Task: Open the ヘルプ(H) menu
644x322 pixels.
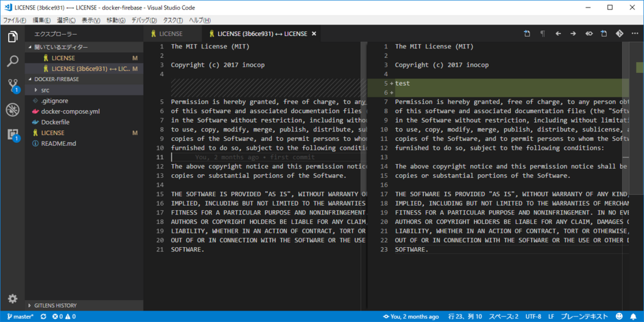Action: pos(199,20)
